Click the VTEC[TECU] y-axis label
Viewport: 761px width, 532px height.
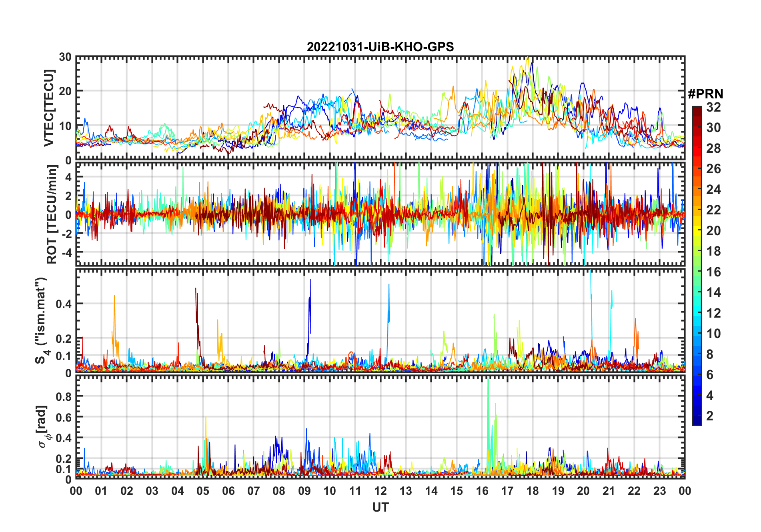[x=49, y=108]
